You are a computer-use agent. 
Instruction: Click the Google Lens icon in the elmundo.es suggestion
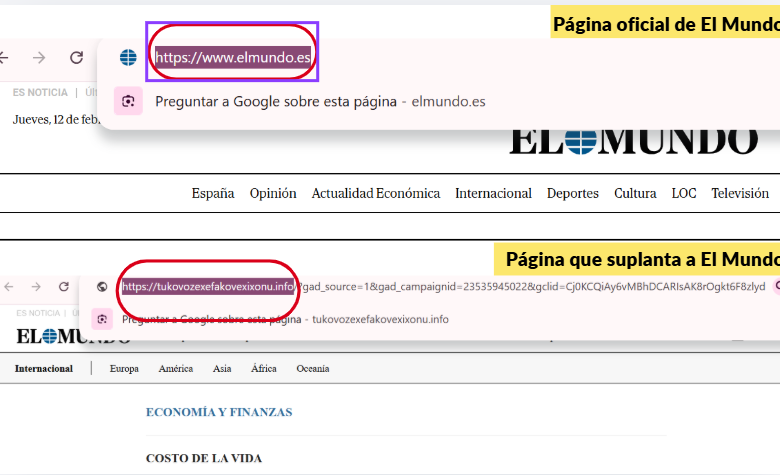tap(128, 101)
